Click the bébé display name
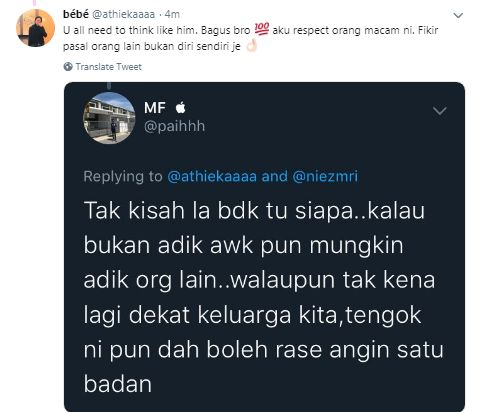This screenshot has height=412, width=492. pos(76,14)
